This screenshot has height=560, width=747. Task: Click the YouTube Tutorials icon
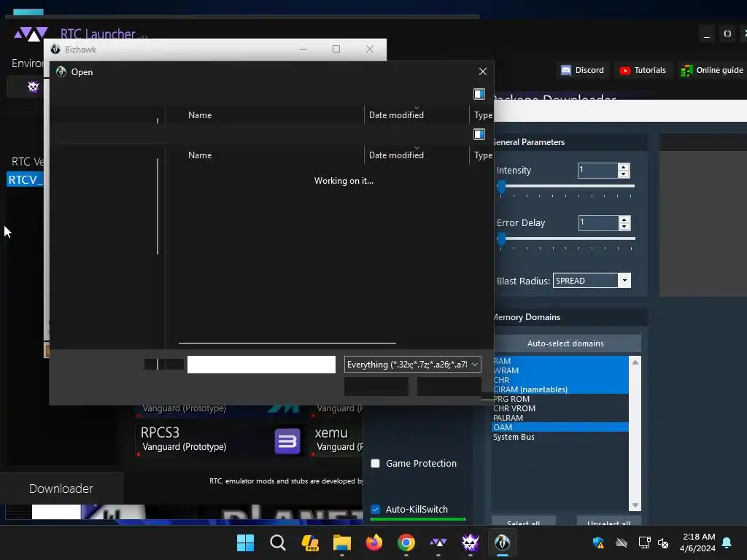click(624, 71)
